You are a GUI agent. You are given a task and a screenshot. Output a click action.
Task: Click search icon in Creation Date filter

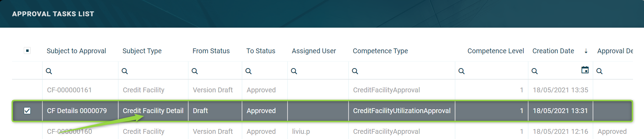tap(535, 71)
